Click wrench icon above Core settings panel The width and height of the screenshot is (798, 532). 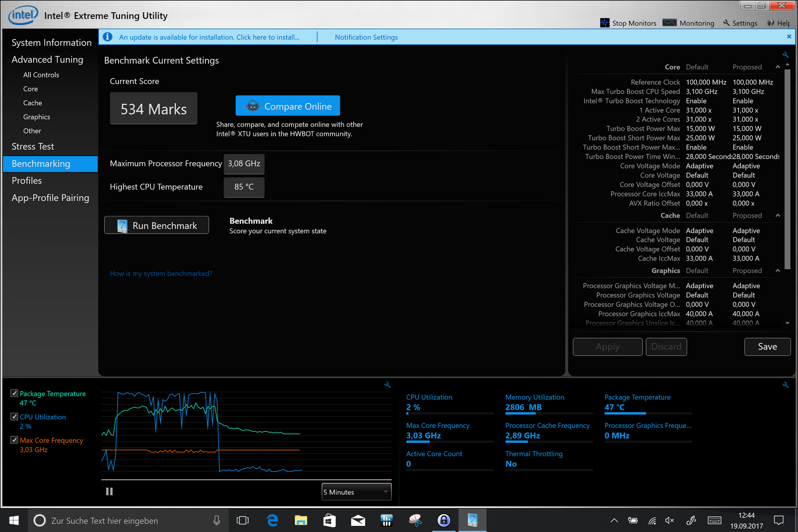click(x=786, y=55)
